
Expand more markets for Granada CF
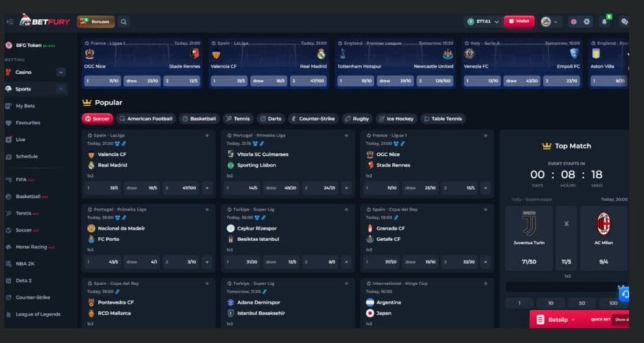(486, 262)
